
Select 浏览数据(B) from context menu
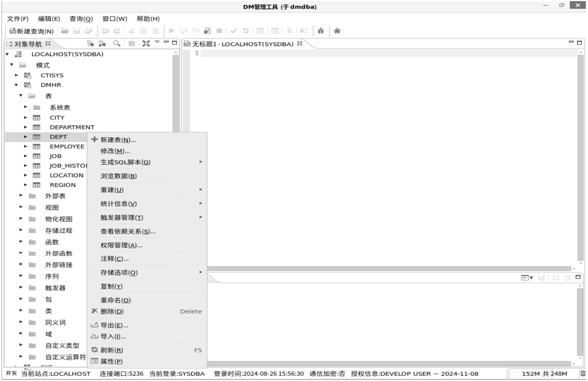coord(118,176)
